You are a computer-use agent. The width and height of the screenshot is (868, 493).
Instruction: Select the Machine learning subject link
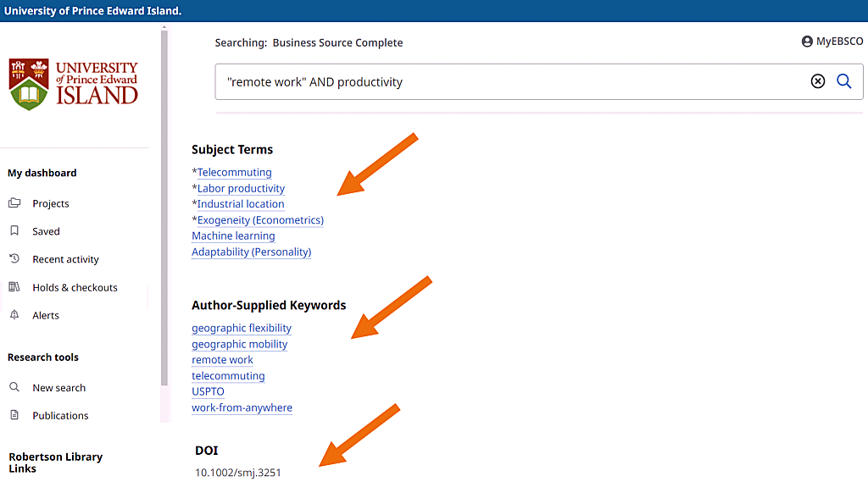pyautogui.click(x=233, y=236)
